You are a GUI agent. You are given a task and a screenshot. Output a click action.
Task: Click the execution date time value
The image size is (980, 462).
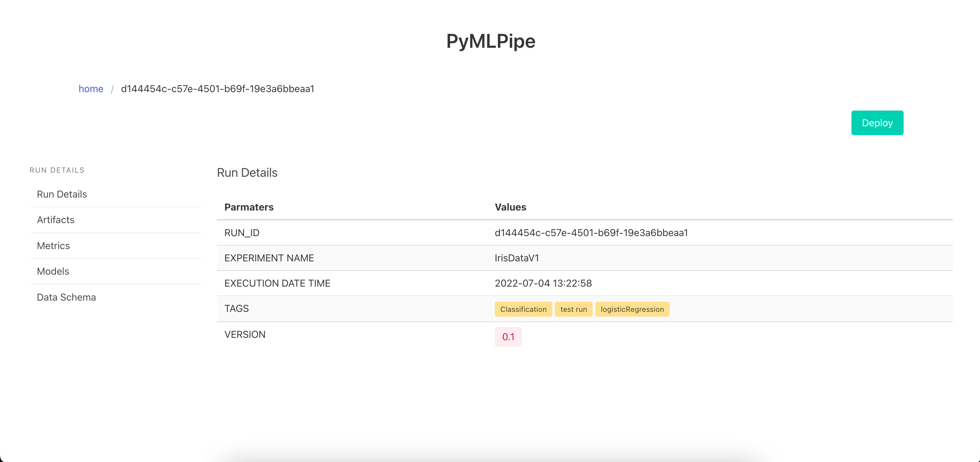pos(543,283)
